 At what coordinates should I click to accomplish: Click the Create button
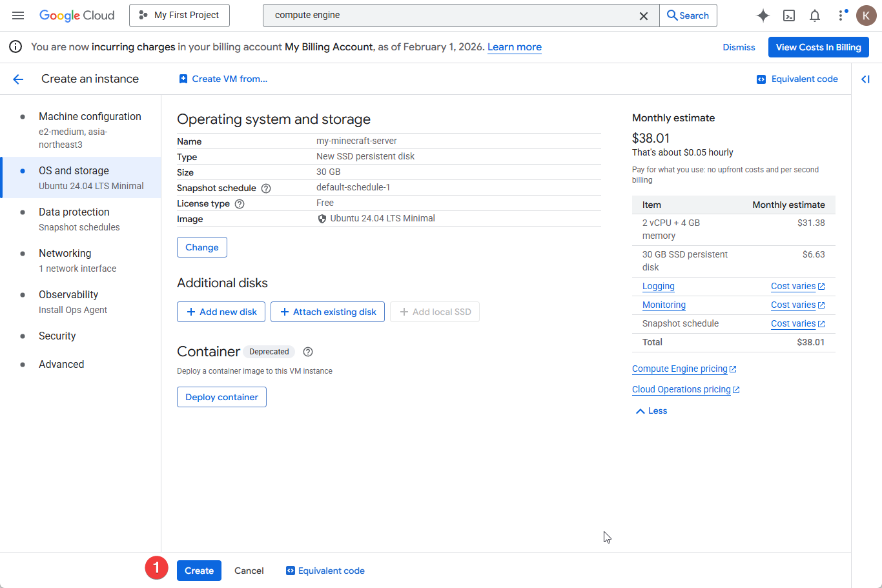point(199,571)
